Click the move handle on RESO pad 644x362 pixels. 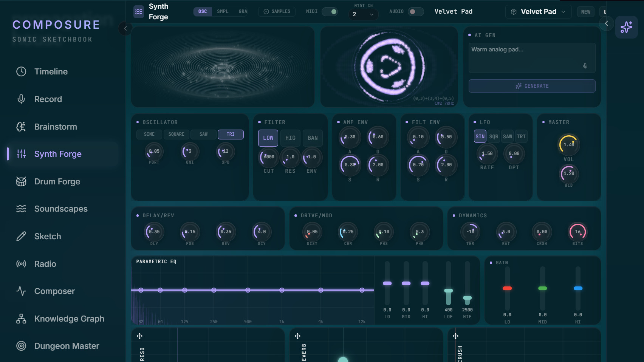[139, 336]
